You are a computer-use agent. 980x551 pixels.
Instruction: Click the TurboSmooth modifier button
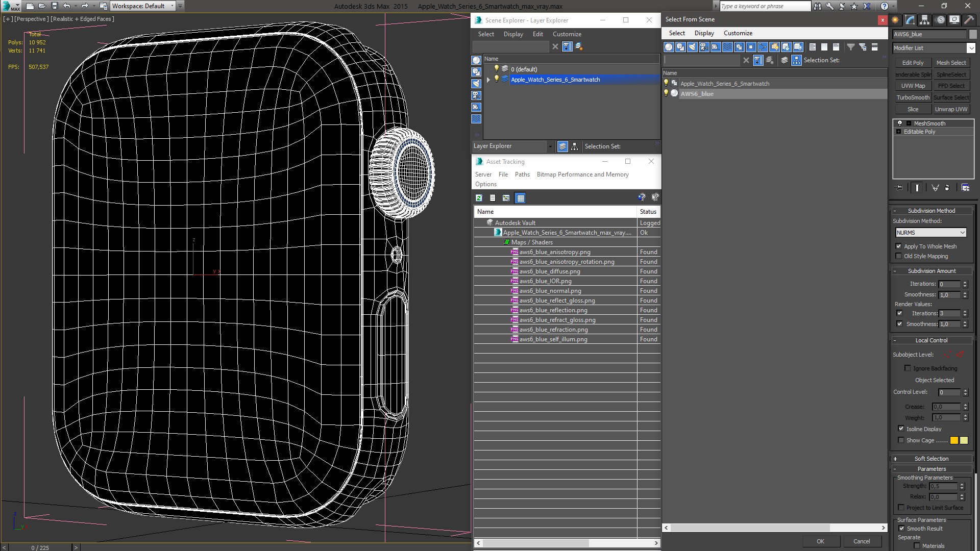pos(913,97)
